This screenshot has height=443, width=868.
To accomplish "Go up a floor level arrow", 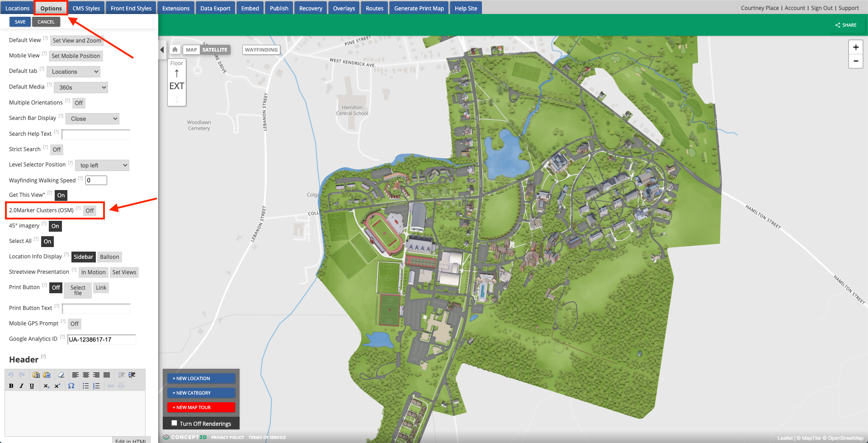I will coord(177,73).
